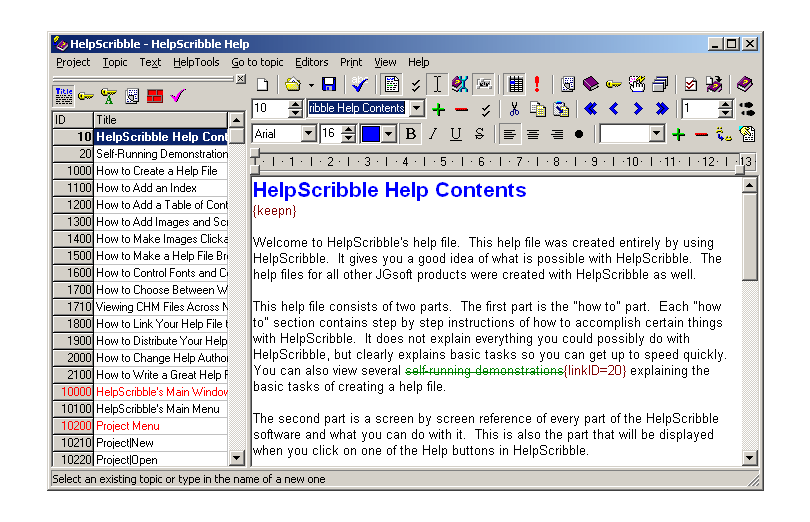The image size is (810, 522).
Task: Click the New project blank page icon
Action: pyautogui.click(x=263, y=84)
